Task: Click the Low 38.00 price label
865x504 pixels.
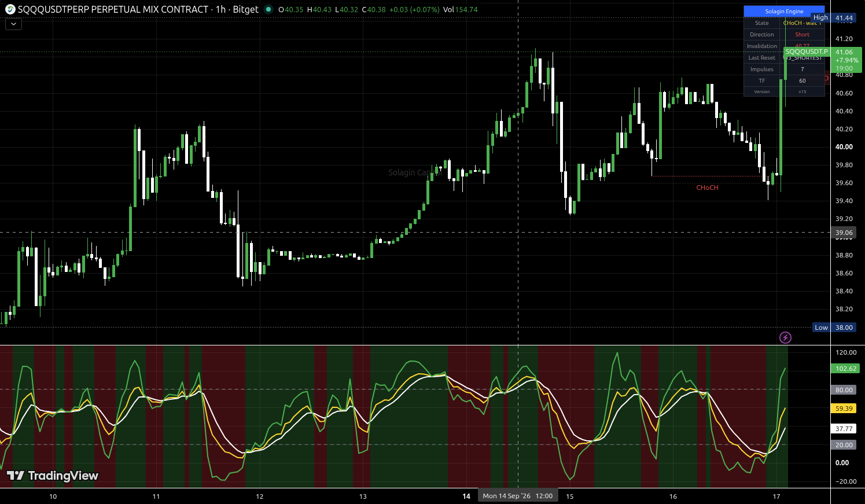Action: pyautogui.click(x=834, y=328)
